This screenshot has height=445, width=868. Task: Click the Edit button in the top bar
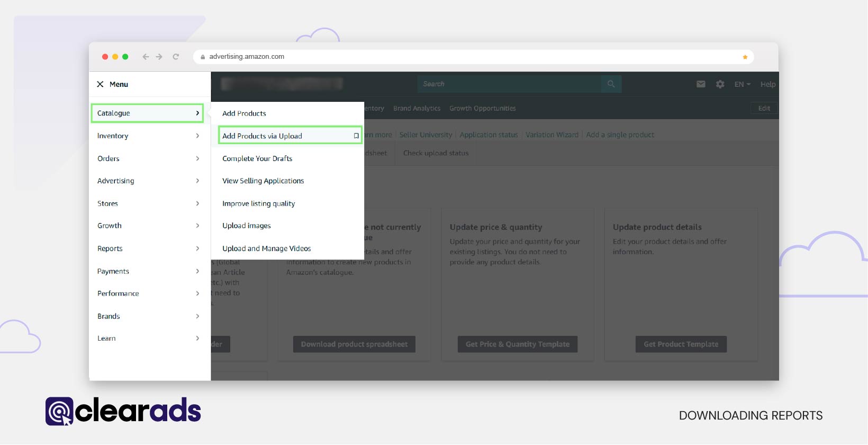[x=764, y=108]
